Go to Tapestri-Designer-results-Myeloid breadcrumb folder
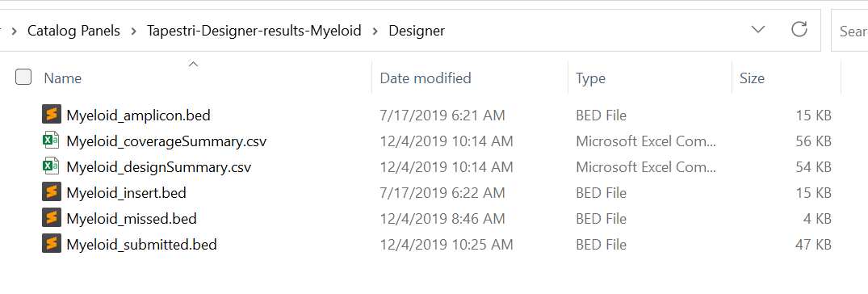 [254, 31]
